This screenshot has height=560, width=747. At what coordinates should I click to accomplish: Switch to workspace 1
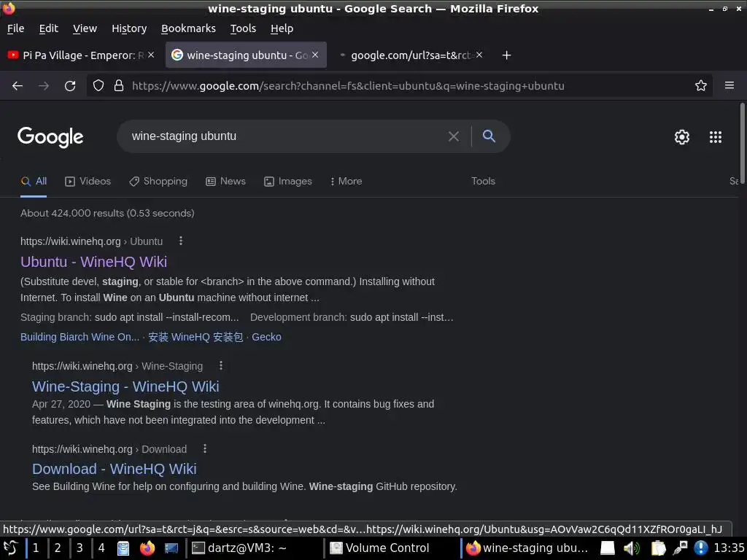tap(36, 548)
